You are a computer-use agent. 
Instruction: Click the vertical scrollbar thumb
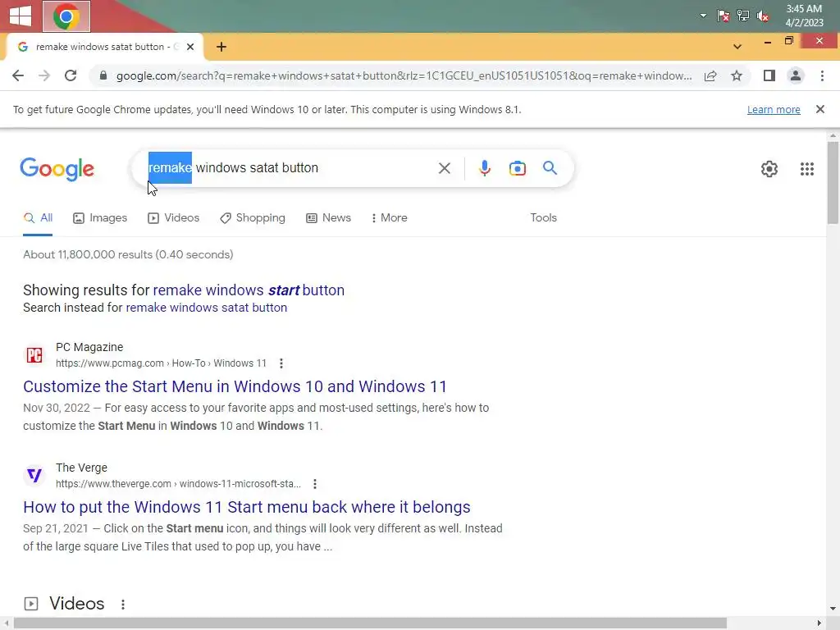tap(833, 182)
